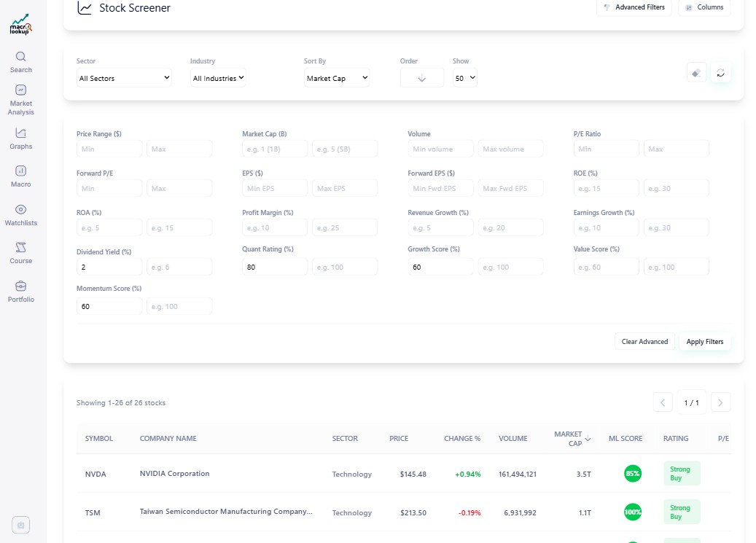Click TSM change -0.19%
Screen dimensions: 756x543
click(x=469, y=512)
